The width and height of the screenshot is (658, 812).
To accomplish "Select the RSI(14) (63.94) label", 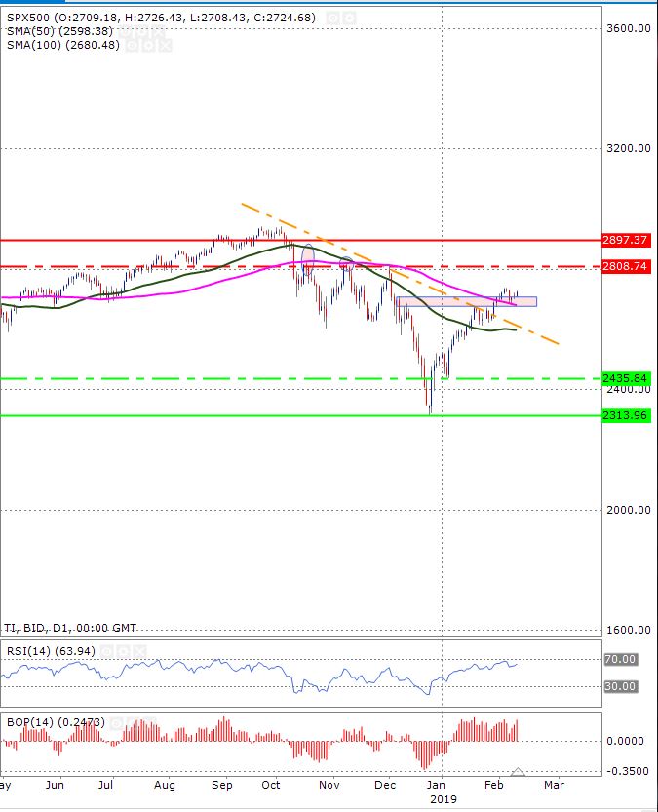I will (x=51, y=651).
